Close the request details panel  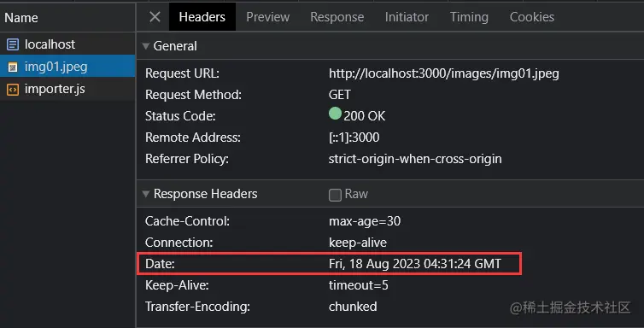click(155, 17)
